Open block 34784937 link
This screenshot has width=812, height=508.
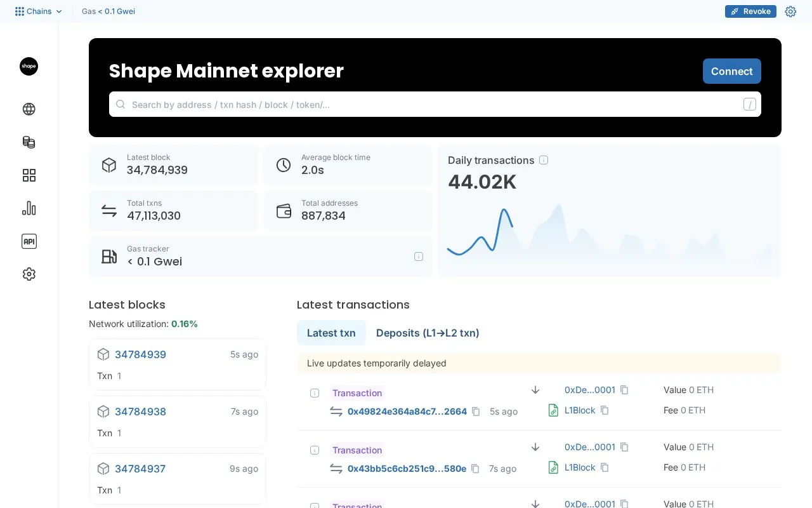(140, 469)
